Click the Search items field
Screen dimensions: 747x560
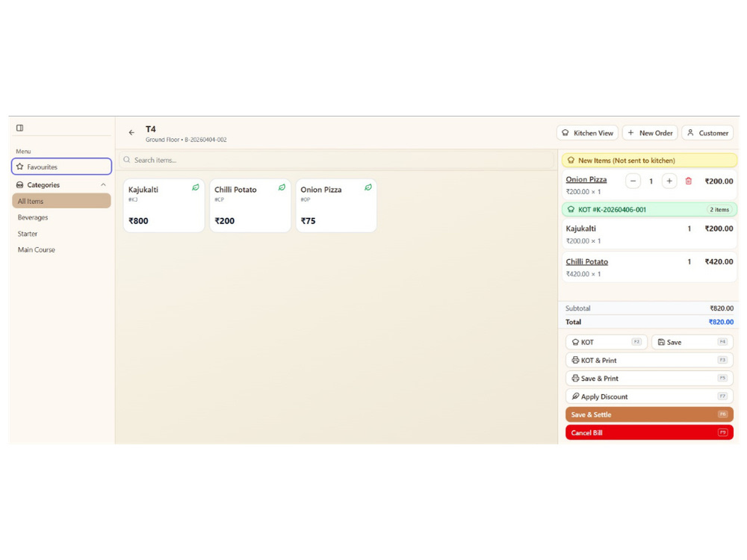click(x=336, y=160)
